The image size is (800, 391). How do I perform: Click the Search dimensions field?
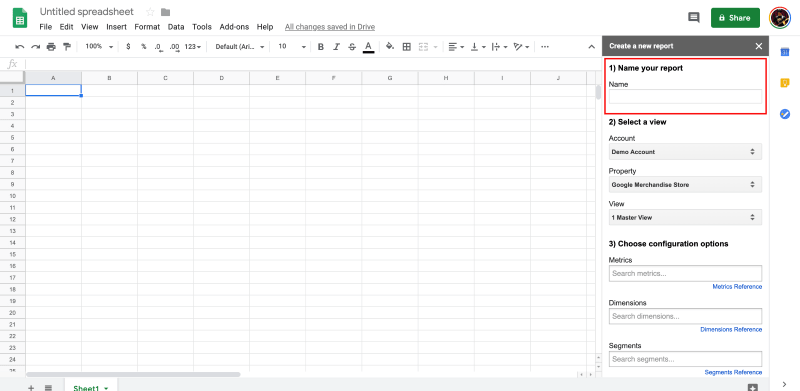685,316
